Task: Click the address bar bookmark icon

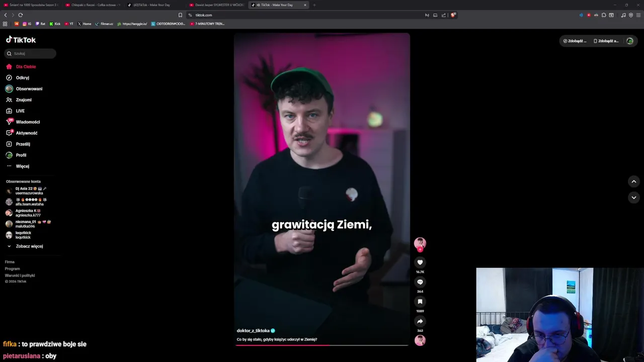Action: (180, 15)
